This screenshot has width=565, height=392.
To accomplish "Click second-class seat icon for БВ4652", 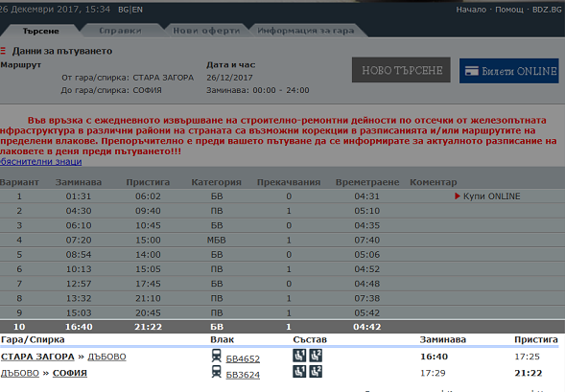I will click(x=316, y=356).
